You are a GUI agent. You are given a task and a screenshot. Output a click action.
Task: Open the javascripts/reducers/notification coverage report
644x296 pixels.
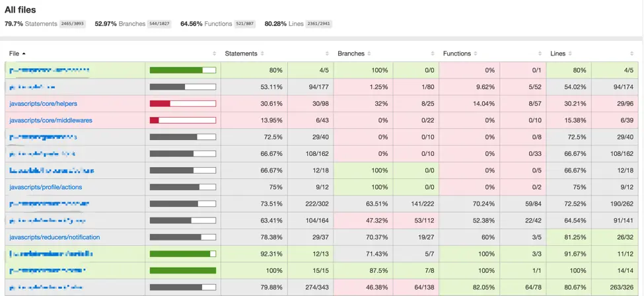click(x=54, y=237)
